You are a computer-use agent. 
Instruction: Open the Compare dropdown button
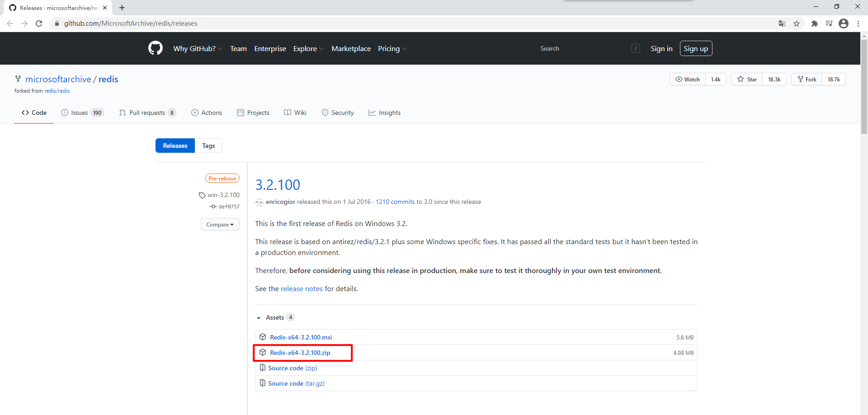[x=220, y=224]
